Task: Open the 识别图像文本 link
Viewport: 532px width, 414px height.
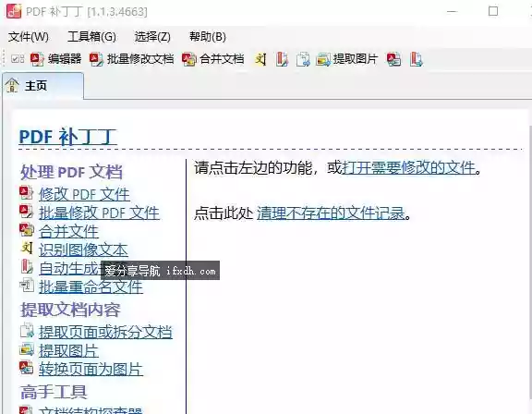Action: 83,250
